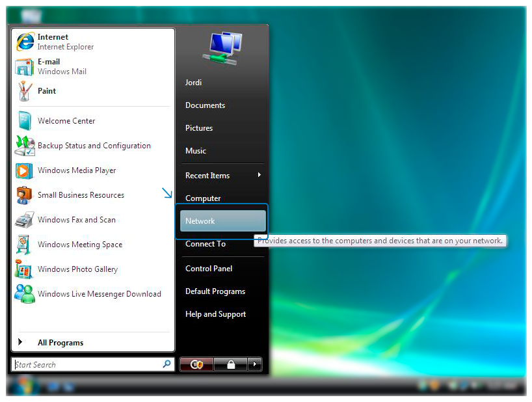Click 'Windows Live Messenger Download' label
The image size is (532, 402).
coord(100,294)
